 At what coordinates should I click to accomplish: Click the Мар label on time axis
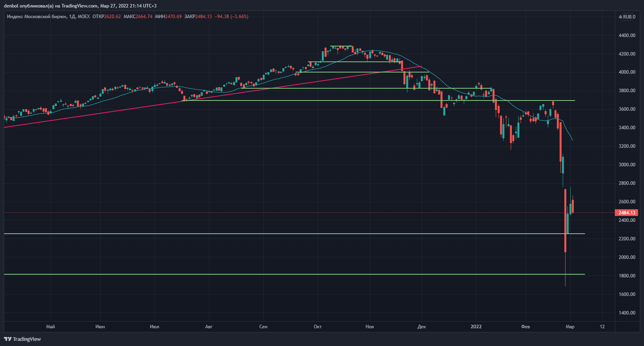(570, 327)
